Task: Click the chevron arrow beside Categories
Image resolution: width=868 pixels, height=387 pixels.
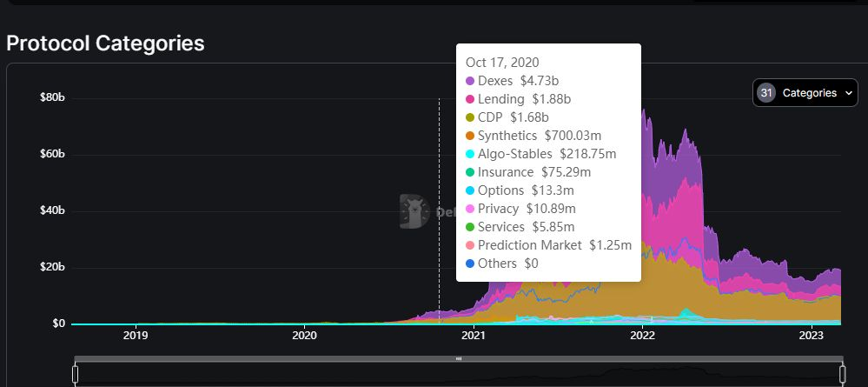Action: click(x=849, y=93)
